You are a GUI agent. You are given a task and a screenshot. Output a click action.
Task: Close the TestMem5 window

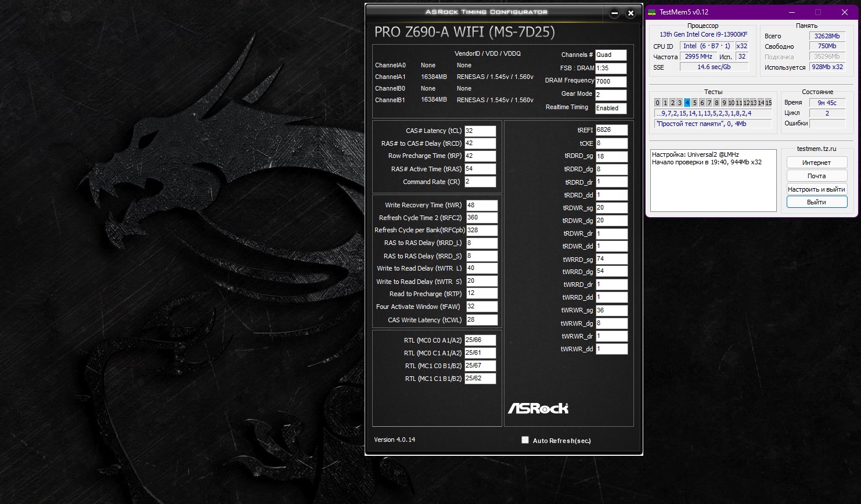coord(845,12)
